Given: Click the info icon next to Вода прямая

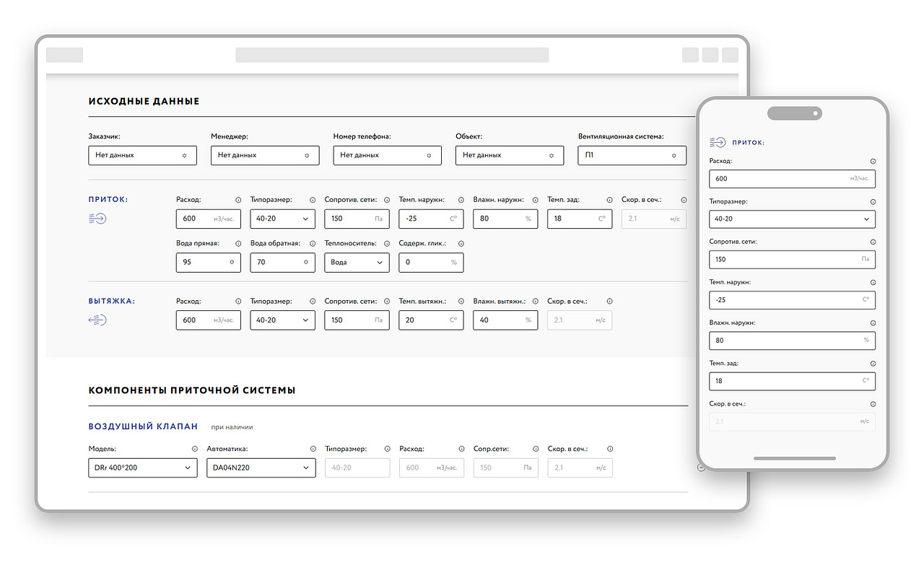Looking at the screenshot, I should click(x=237, y=244).
